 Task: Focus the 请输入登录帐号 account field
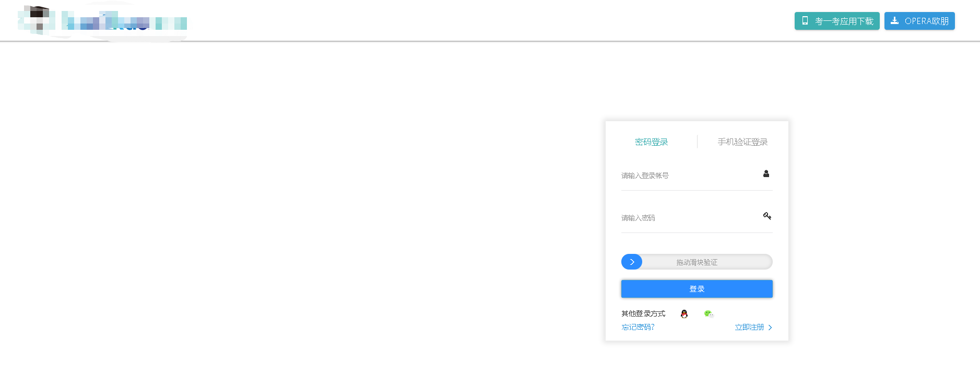(696, 176)
